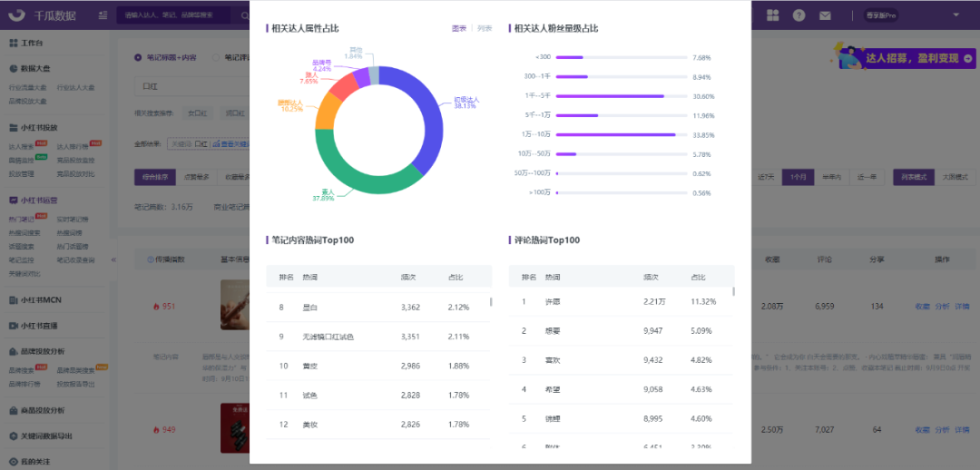
Task: Switch attribute chart to 图表 view
Action: point(459,28)
